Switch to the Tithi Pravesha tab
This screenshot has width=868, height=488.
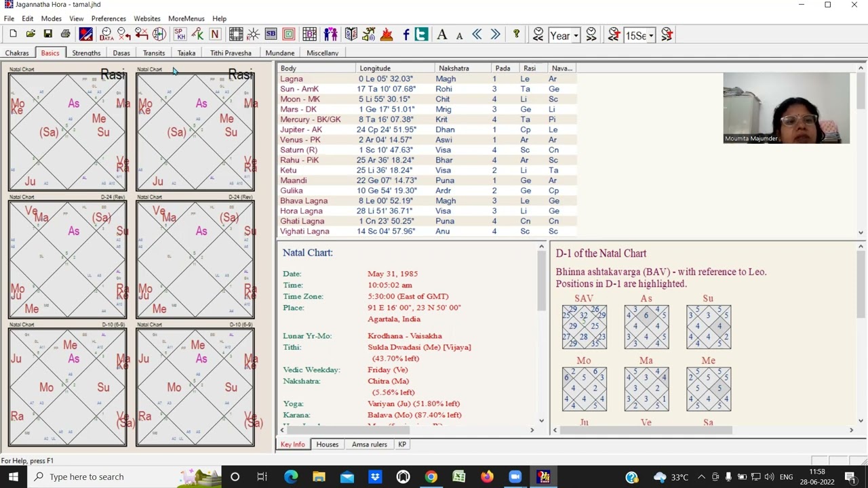[231, 53]
